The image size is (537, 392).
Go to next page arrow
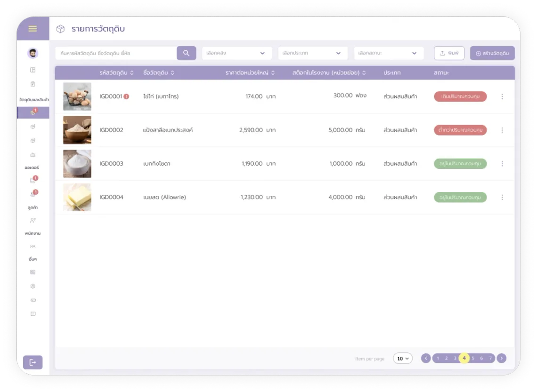[501, 358]
